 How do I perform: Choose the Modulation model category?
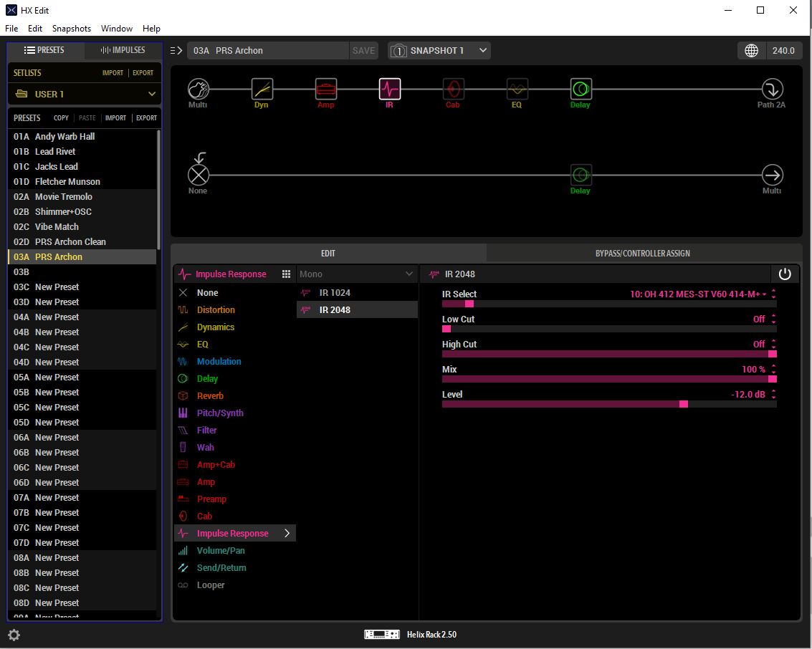(219, 361)
